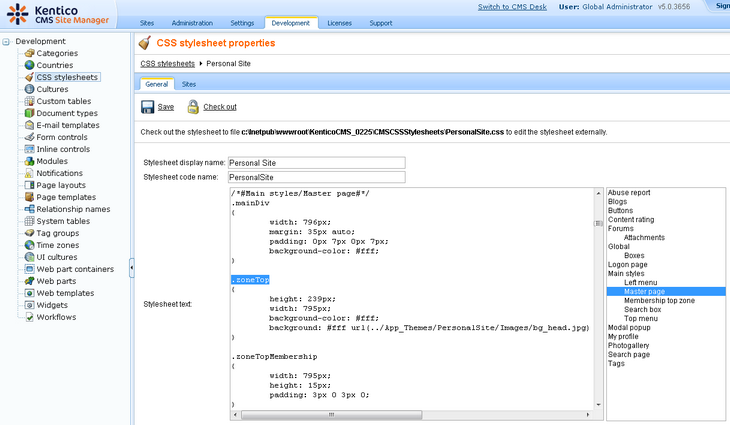
Task: Click the Countries globe icon
Action: pyautogui.click(x=29, y=65)
